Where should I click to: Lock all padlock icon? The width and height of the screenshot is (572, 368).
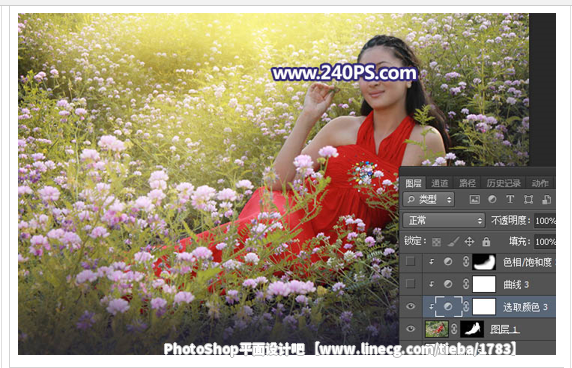pyautogui.click(x=486, y=241)
